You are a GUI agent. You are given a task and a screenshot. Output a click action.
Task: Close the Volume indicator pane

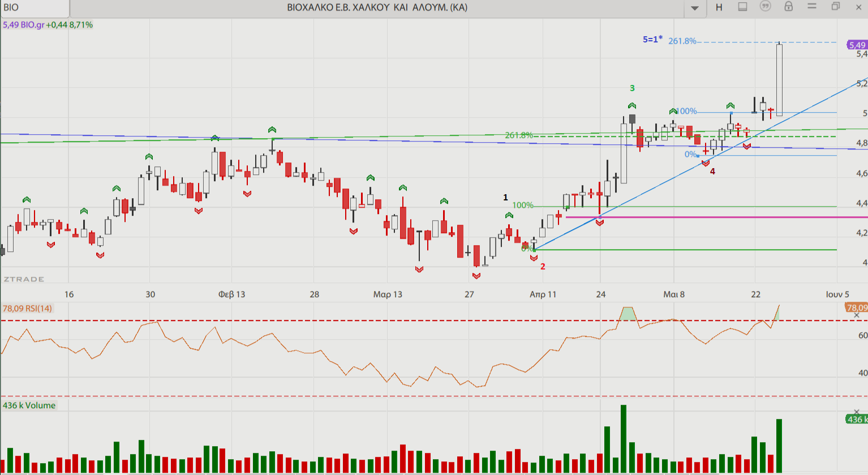857,412
